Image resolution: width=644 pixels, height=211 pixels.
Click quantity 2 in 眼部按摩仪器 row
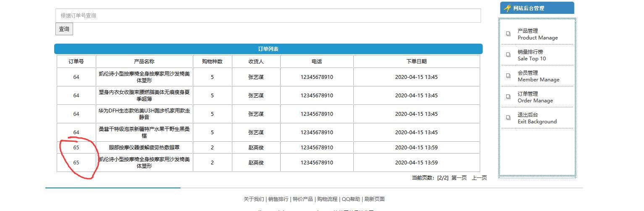point(212,148)
